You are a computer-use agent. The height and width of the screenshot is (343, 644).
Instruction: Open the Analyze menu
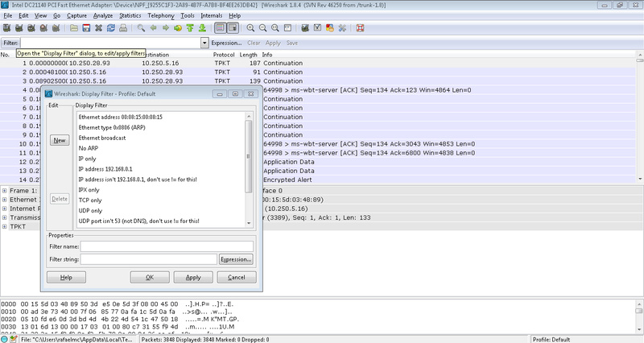pos(103,15)
